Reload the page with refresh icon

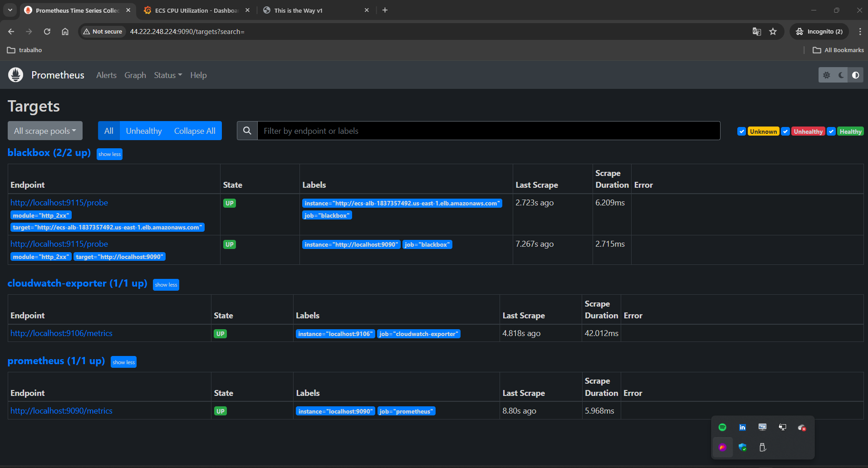point(47,31)
